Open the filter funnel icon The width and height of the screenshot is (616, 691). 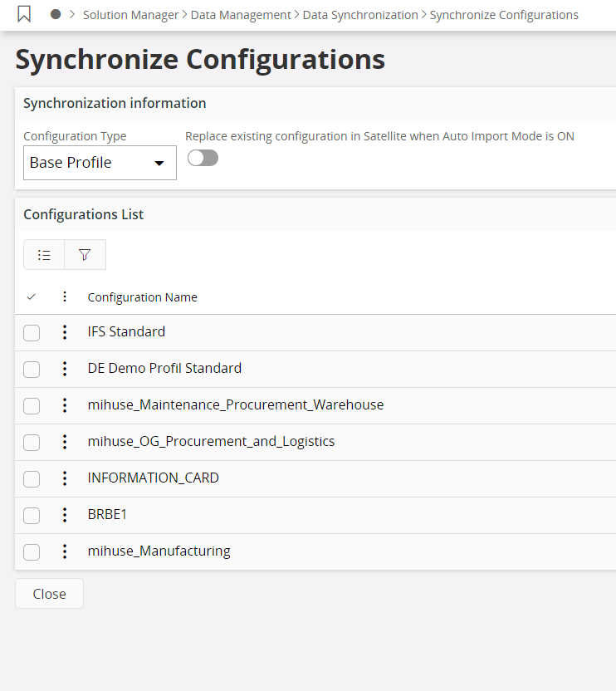(85, 255)
